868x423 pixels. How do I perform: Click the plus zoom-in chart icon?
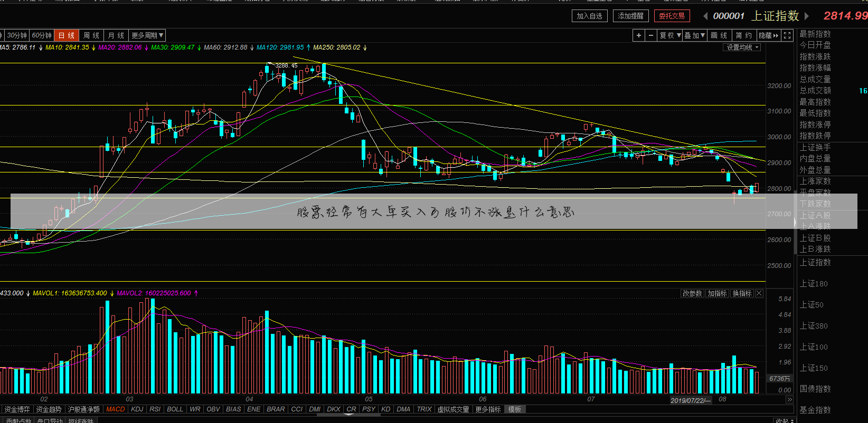[639, 35]
